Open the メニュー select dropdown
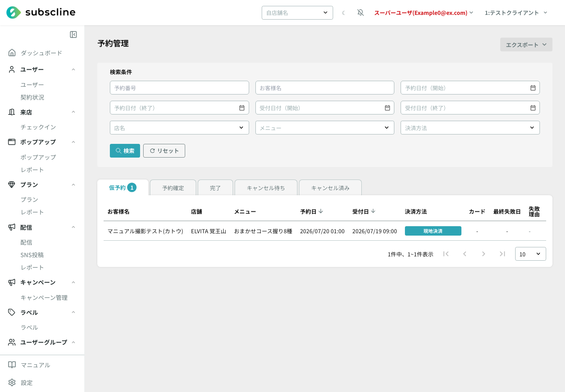Image resolution: width=565 pixels, height=392 pixels. tap(325, 128)
